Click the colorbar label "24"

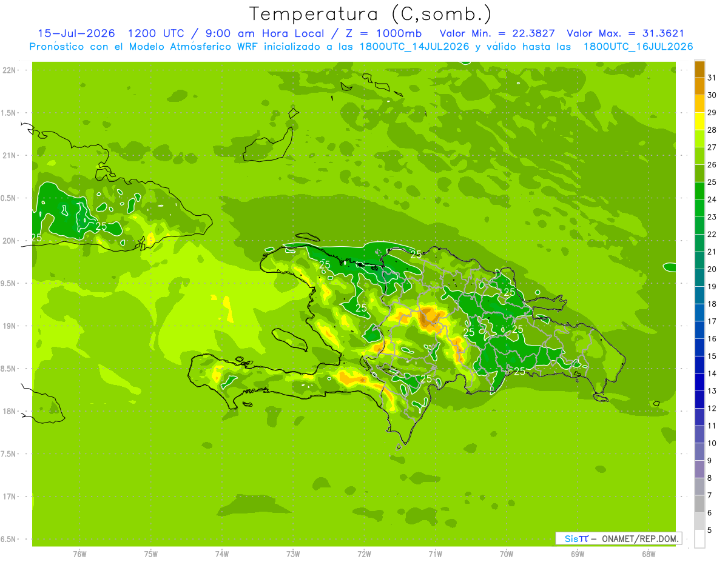tap(712, 199)
